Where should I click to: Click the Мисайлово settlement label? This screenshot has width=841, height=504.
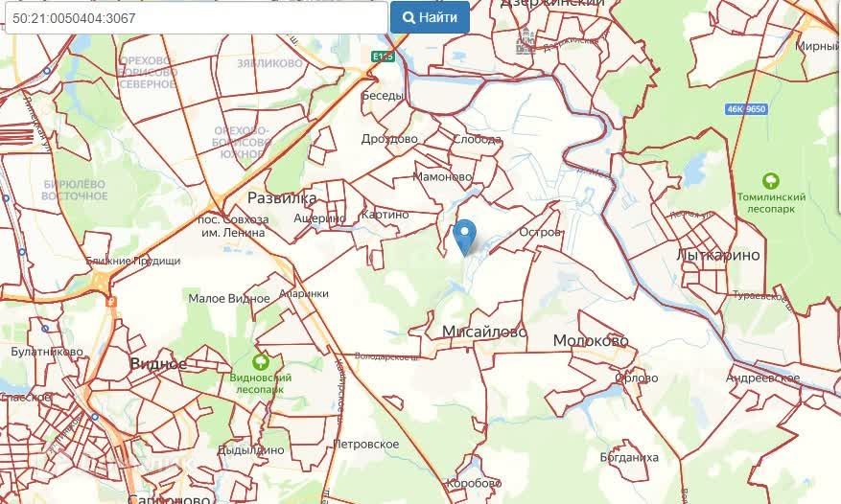[484, 332]
